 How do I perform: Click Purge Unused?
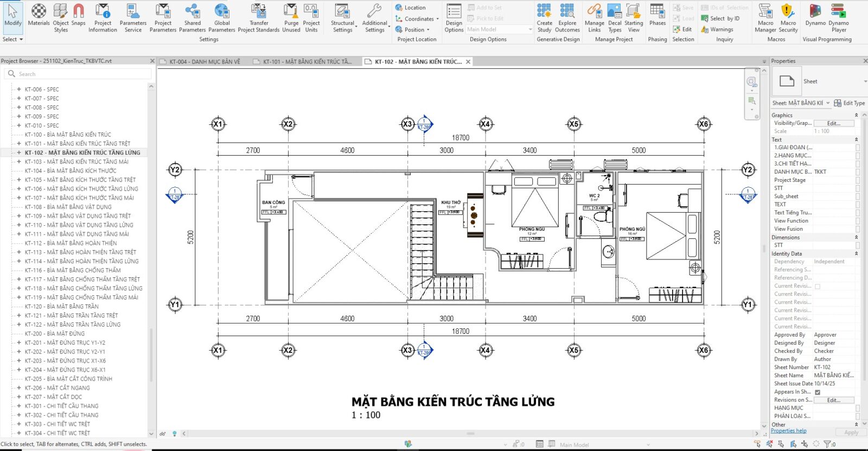[x=291, y=18]
